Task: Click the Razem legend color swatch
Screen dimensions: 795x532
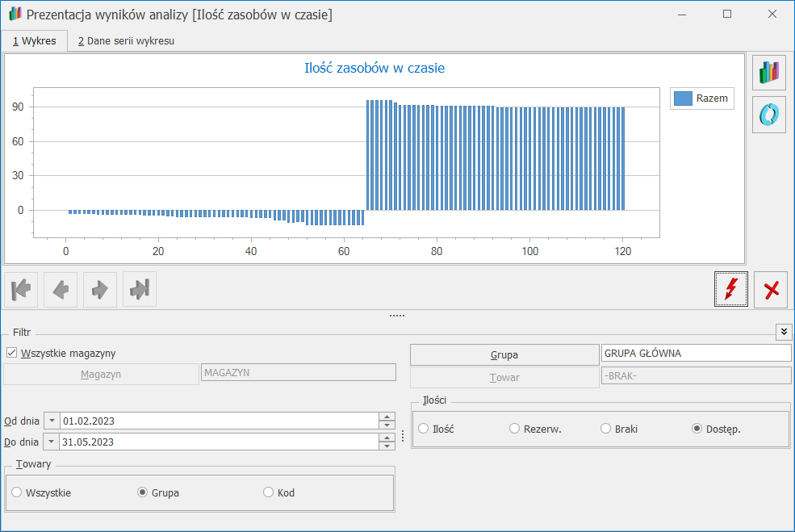Action: pyautogui.click(x=683, y=98)
